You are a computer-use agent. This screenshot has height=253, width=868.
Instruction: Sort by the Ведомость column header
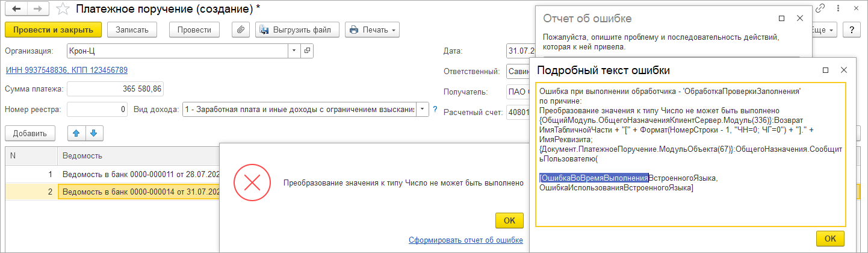click(x=138, y=155)
